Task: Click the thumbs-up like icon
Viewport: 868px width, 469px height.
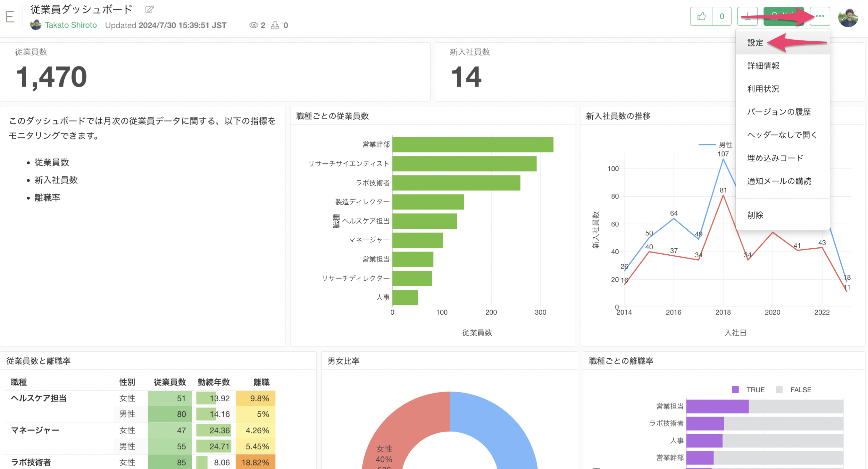Action: coord(702,16)
